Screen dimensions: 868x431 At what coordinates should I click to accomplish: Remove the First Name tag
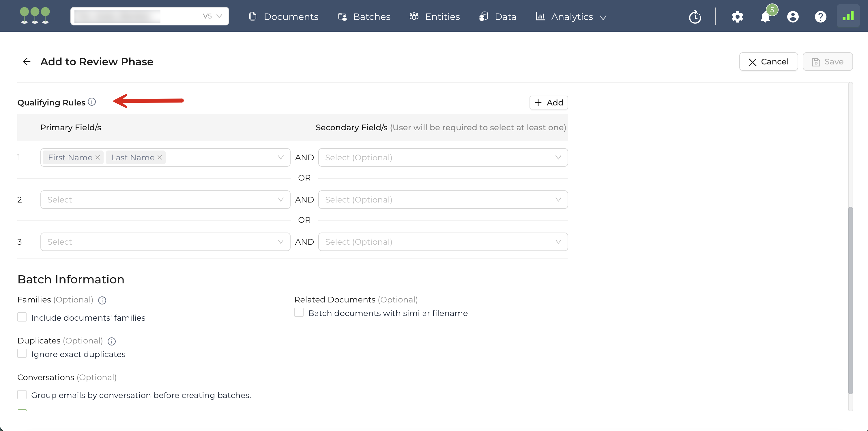pos(98,157)
